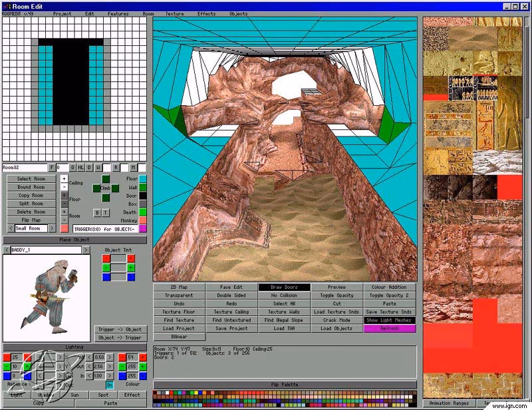The height and width of the screenshot is (410, 532).
Task: Select next object after BADDY_1
Action: point(86,250)
